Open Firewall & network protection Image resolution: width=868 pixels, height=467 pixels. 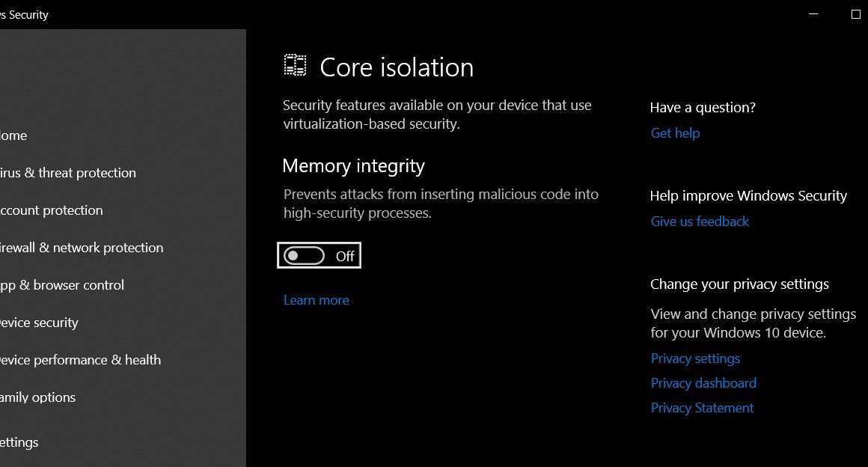[82, 248]
